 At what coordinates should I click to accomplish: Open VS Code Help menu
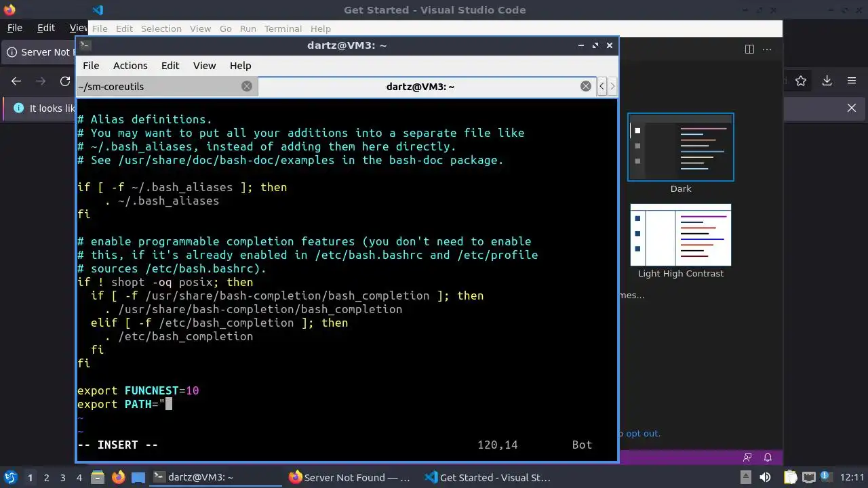tap(321, 28)
